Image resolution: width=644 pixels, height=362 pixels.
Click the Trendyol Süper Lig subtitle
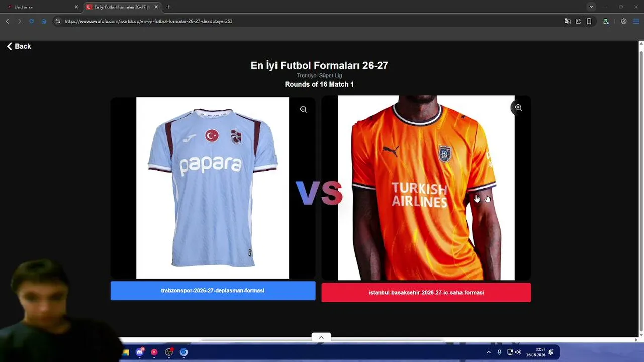(319, 75)
